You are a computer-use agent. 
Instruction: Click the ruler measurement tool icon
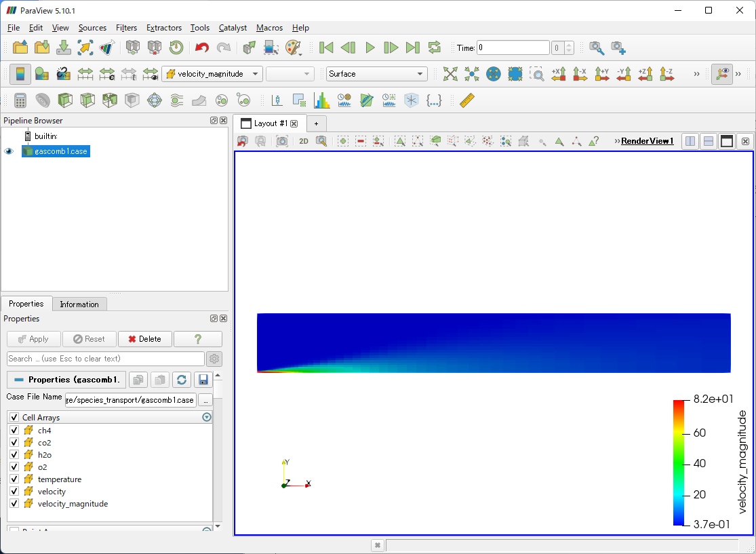coord(466,100)
